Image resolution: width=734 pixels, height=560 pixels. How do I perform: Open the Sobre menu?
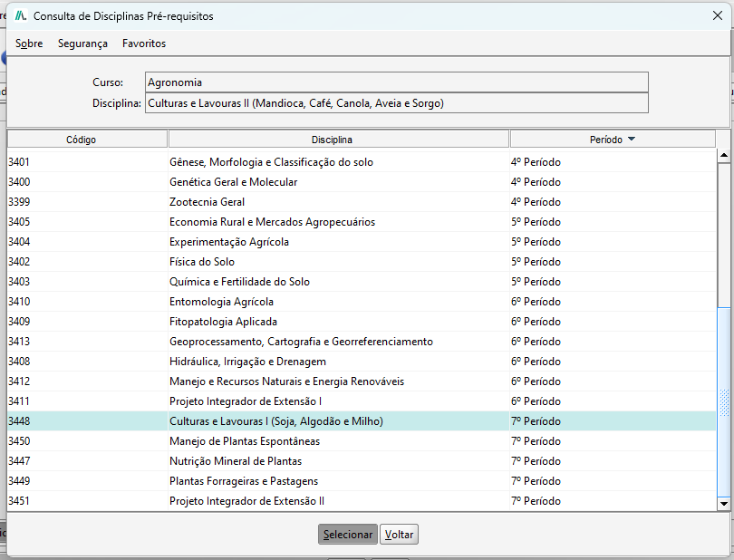coord(29,43)
